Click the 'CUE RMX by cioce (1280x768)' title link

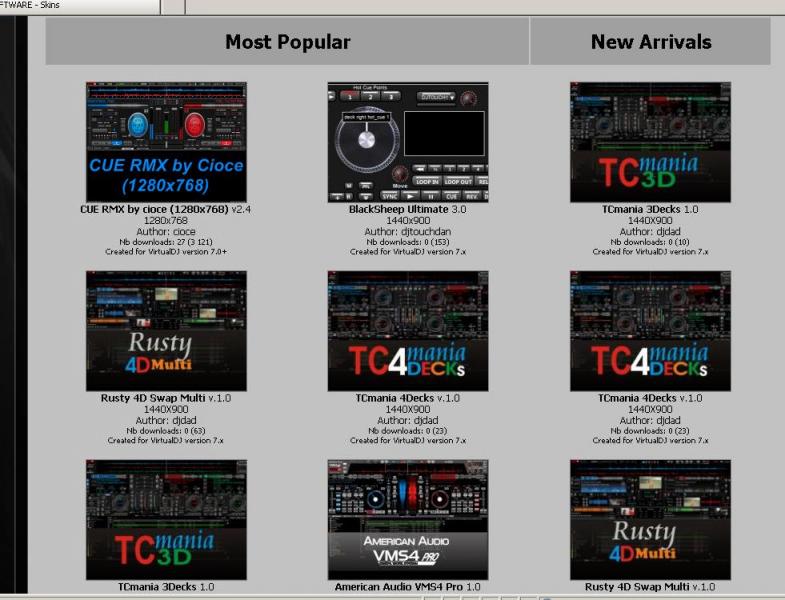[x=154, y=209]
